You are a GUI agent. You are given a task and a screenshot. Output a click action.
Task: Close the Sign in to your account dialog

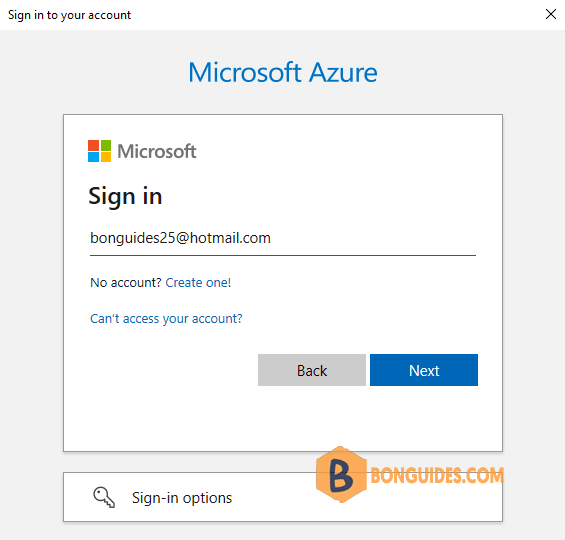point(551,14)
